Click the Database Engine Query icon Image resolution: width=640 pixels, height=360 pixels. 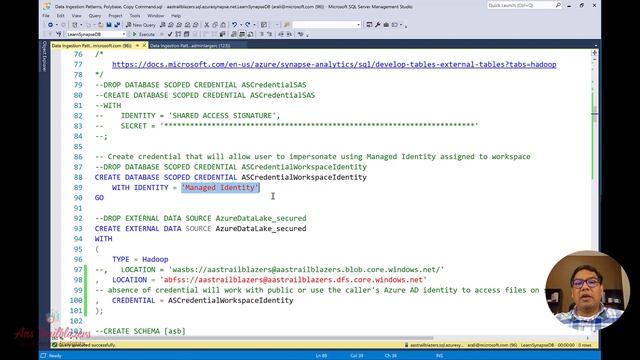[x=162, y=25]
